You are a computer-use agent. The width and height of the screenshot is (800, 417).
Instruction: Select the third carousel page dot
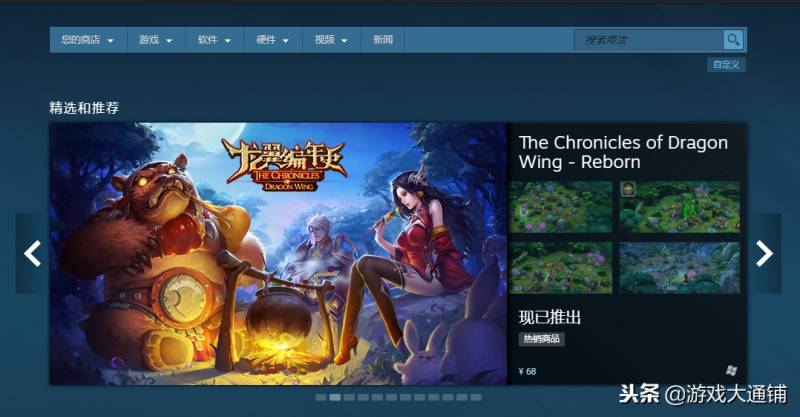(x=349, y=397)
